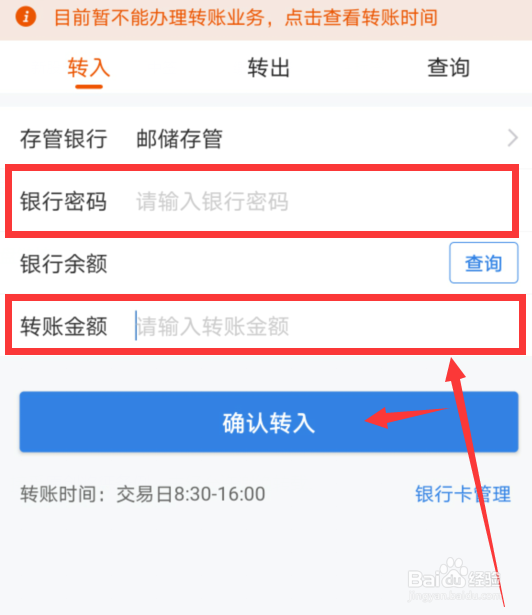The image size is (532, 615).
Task: Open the transfer time notice banner text
Action: (x=246, y=18)
